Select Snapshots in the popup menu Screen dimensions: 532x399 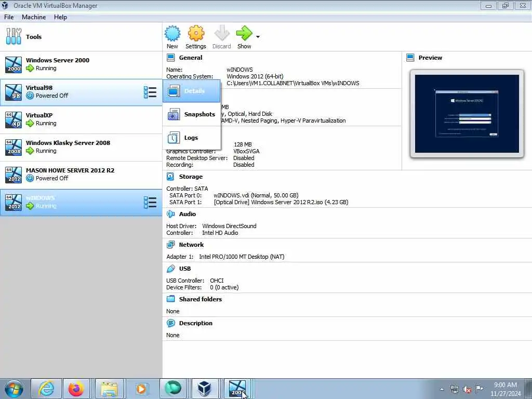[192, 114]
